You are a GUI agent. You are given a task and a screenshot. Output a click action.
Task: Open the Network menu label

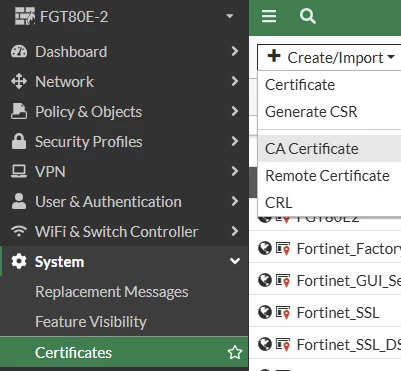click(x=65, y=82)
